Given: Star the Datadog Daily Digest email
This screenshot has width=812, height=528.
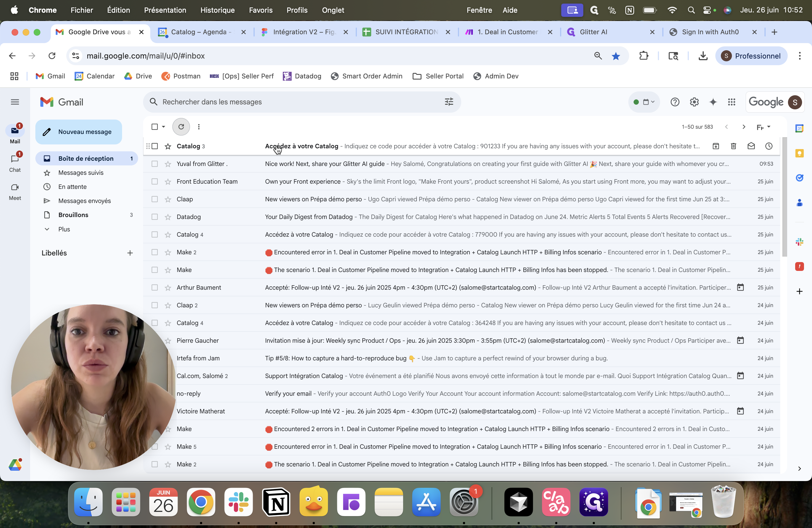Looking at the screenshot, I should [x=168, y=217].
